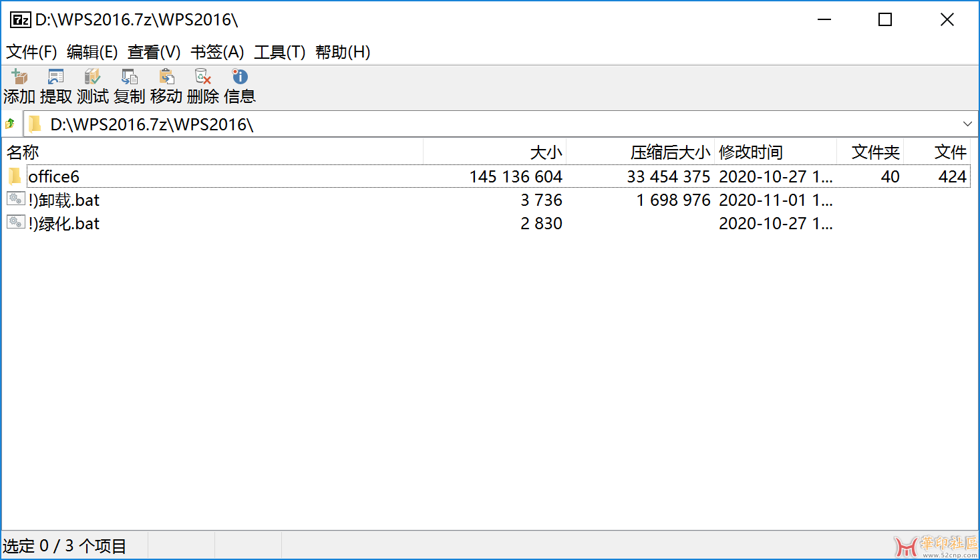980x560 pixels.
Task: Click the 7z app icon in title bar
Action: (20, 20)
